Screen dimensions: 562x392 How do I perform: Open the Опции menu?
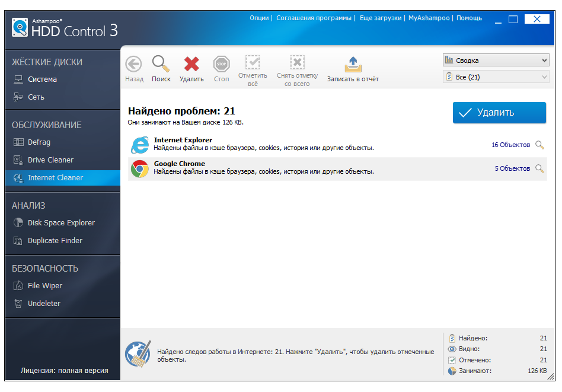(259, 18)
